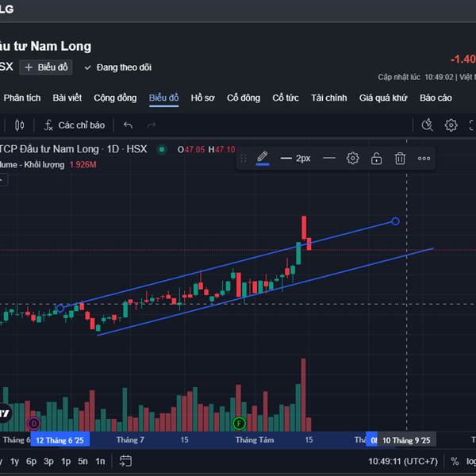Click the D dividend event marker
This screenshot has height=476, width=476.
(x=33, y=423)
